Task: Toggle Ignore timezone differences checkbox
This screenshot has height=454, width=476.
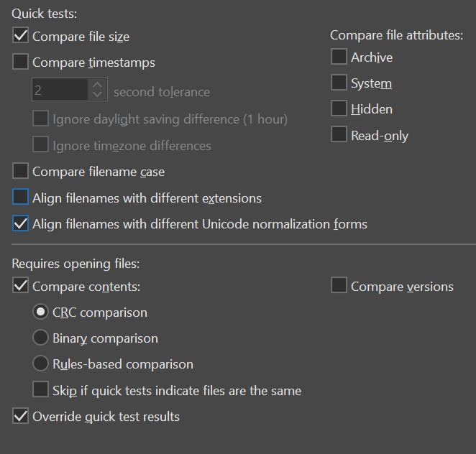Action: pos(41,145)
